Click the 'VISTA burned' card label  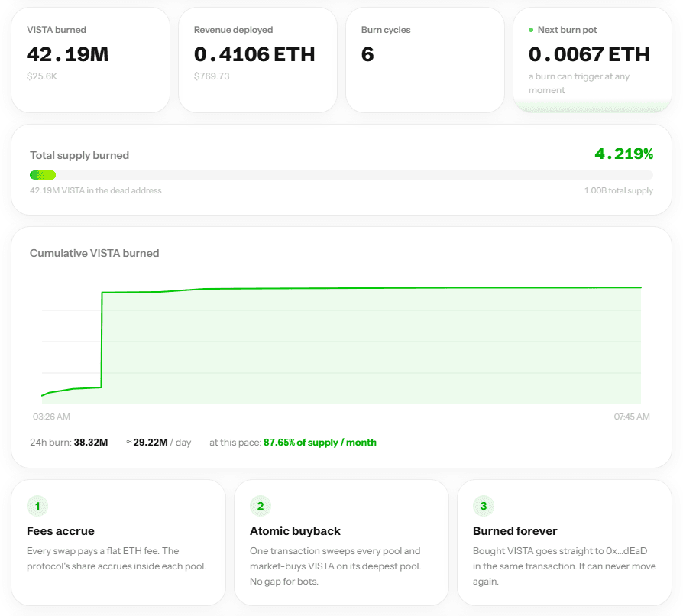[57, 30]
